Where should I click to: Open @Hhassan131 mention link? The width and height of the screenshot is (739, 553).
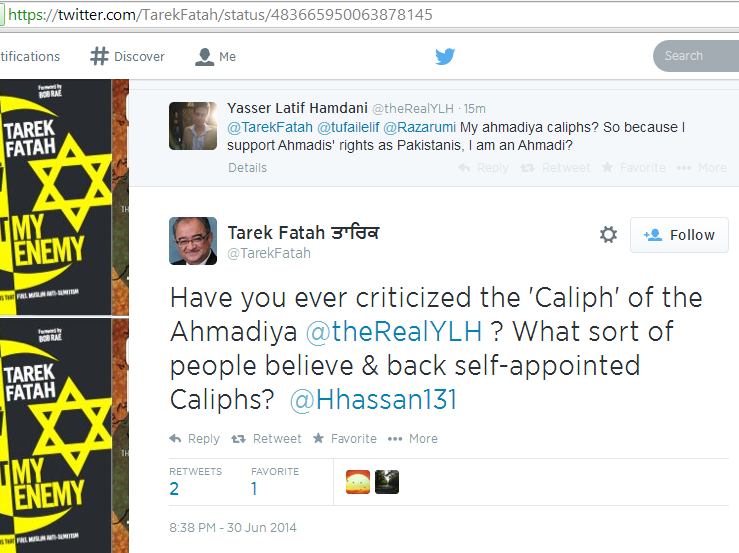[373, 400]
